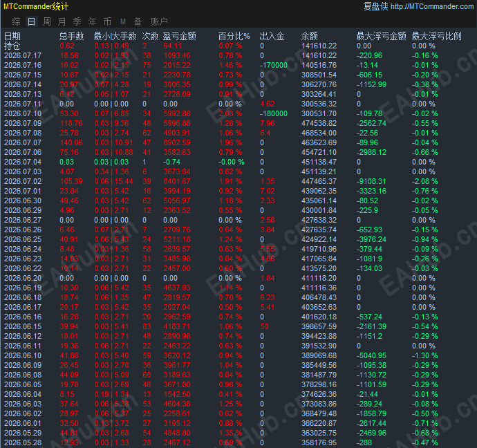Select the 2026.07.13 date cell
Image resolution: width=477 pixels, height=448 pixels.
[x=23, y=94]
